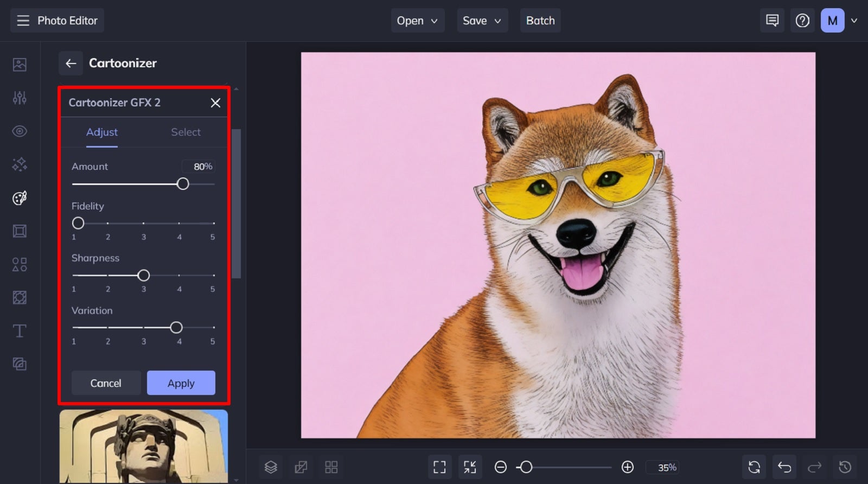Open the feedback comment icon
The width and height of the screenshot is (868, 484).
pyautogui.click(x=772, y=21)
